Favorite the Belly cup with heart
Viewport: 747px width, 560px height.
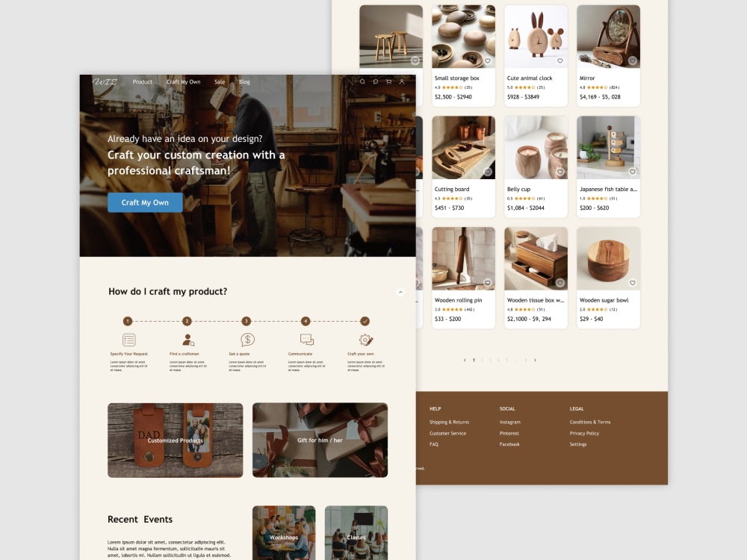tap(560, 172)
